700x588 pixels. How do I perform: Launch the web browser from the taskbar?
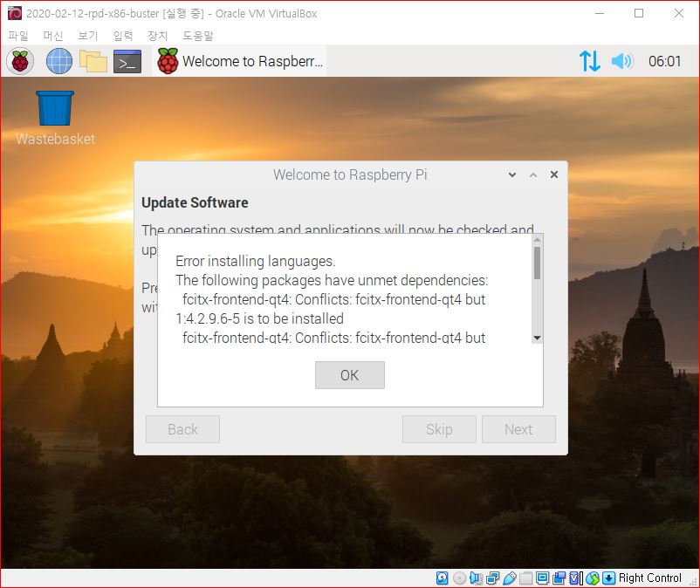point(58,61)
